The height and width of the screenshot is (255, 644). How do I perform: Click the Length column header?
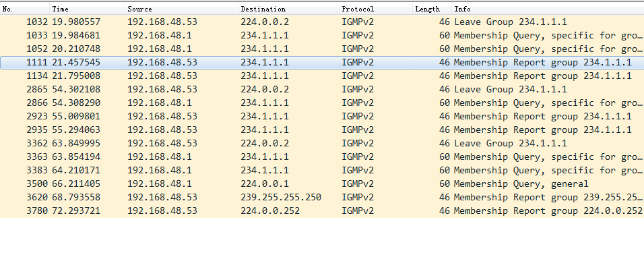pyautogui.click(x=432, y=9)
